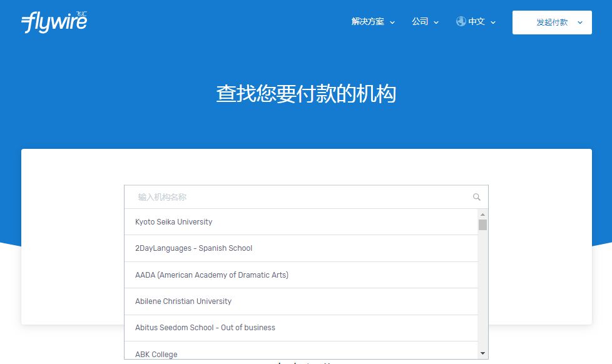Select 2DayLanguages – Spanish School
612x364 pixels.
(194, 248)
